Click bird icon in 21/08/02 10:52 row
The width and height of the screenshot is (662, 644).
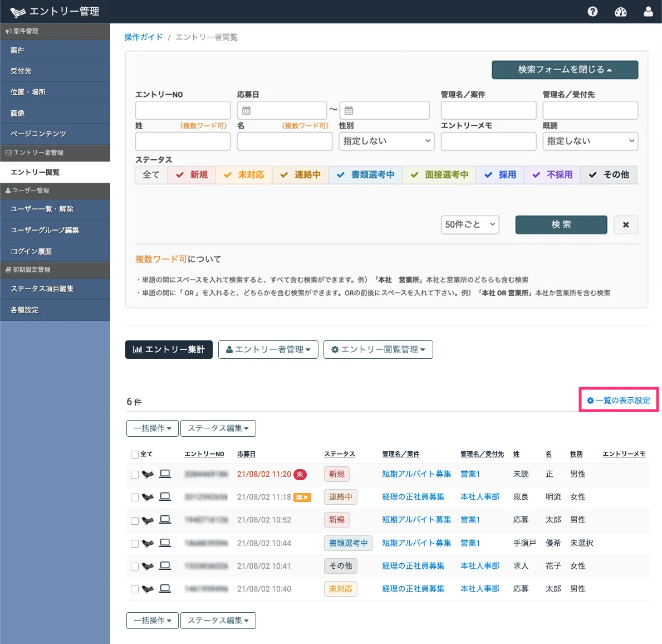148,520
